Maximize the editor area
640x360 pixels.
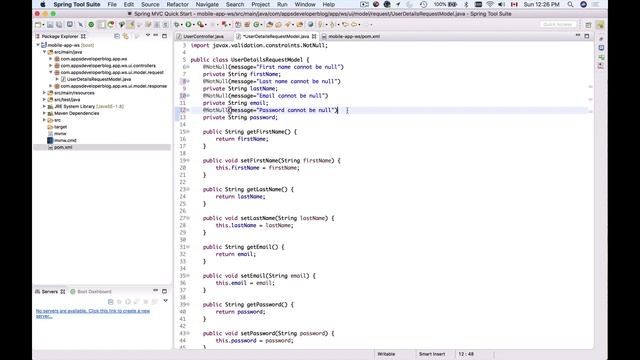(x=587, y=36)
